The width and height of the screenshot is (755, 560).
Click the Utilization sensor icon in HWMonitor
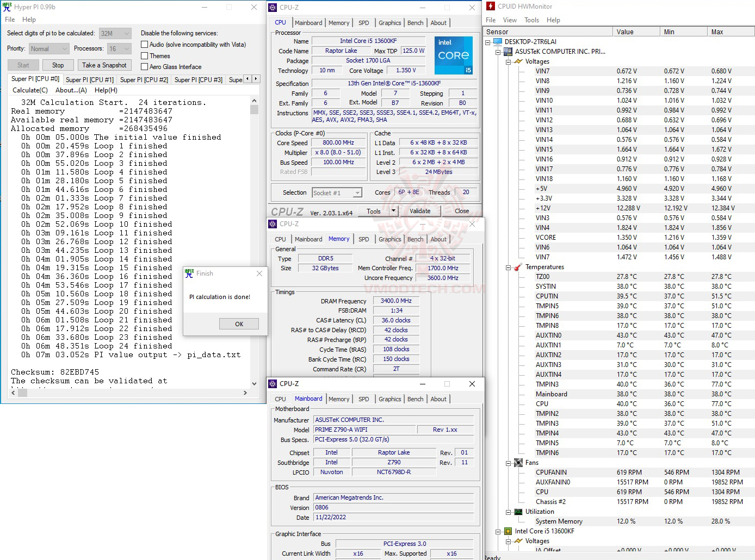click(518, 512)
